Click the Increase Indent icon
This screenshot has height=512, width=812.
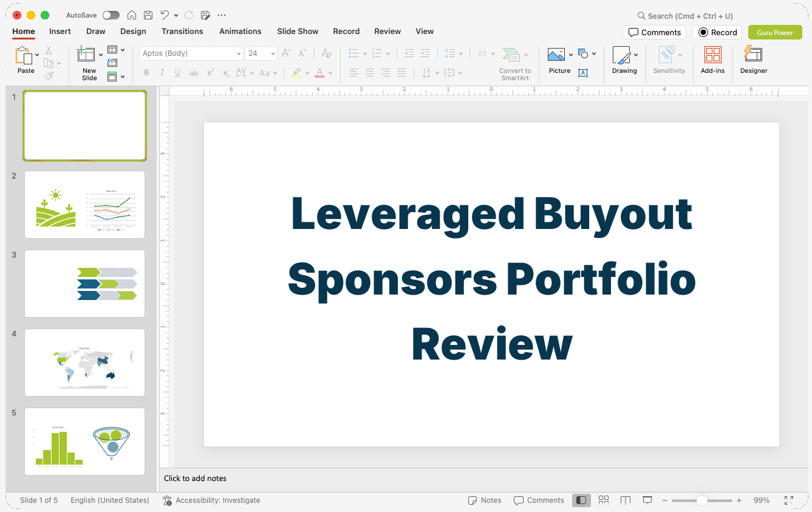point(425,53)
